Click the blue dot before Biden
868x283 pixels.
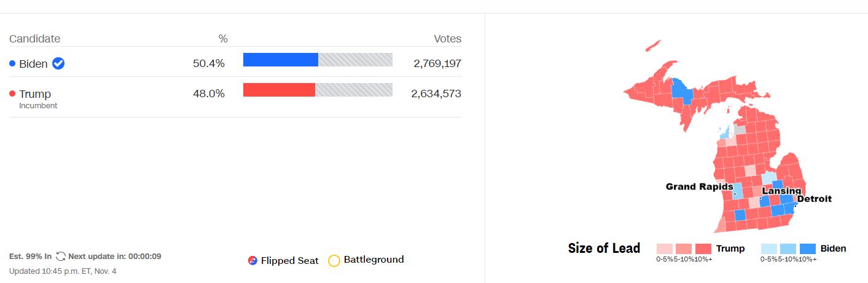pyautogui.click(x=12, y=63)
